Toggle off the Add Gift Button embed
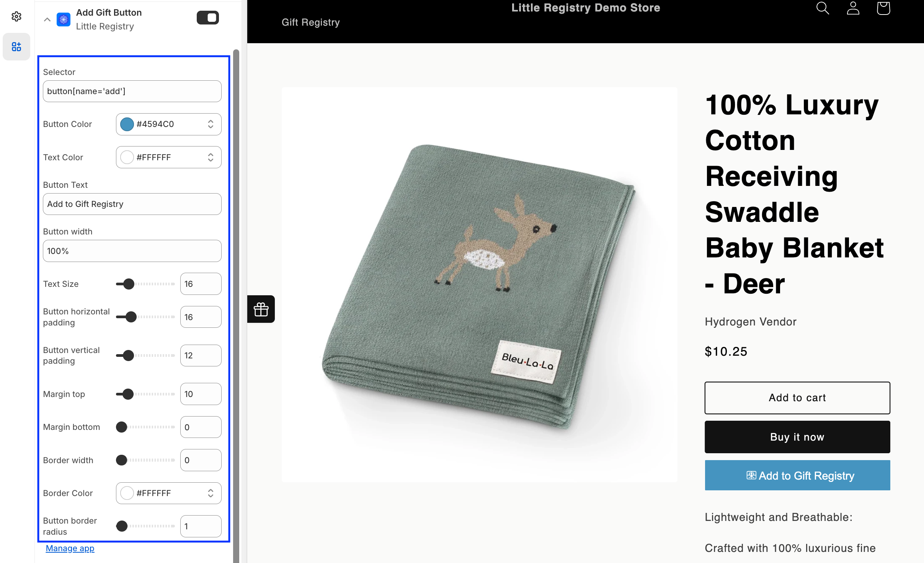The height and width of the screenshot is (563, 924). pyautogui.click(x=208, y=18)
